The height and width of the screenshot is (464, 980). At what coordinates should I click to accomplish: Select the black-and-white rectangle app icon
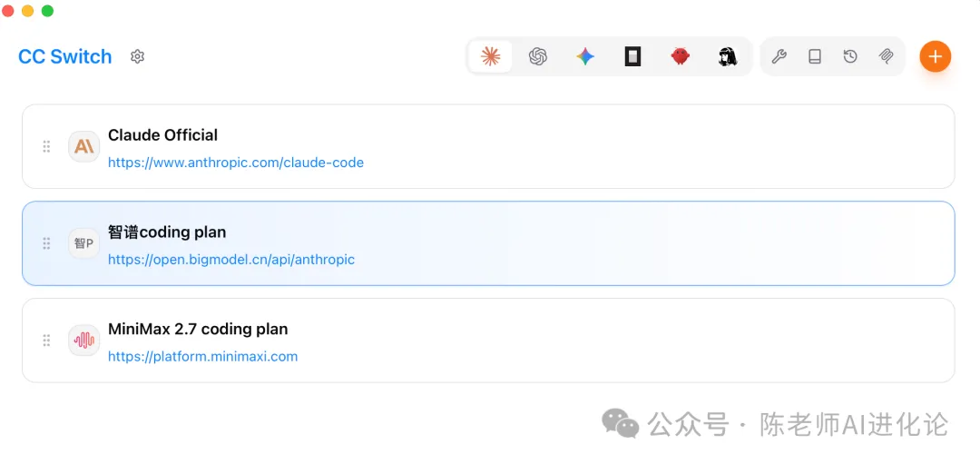(632, 56)
